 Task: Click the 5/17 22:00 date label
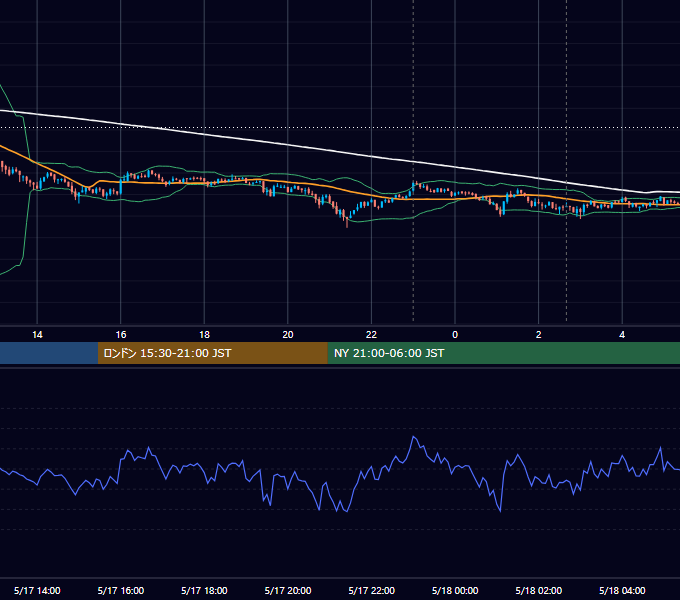[372, 590]
